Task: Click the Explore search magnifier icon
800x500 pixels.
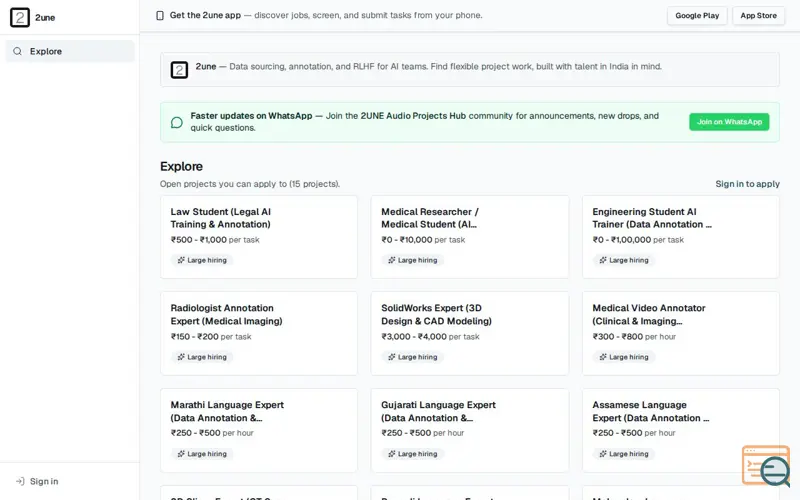Action: pyautogui.click(x=17, y=51)
